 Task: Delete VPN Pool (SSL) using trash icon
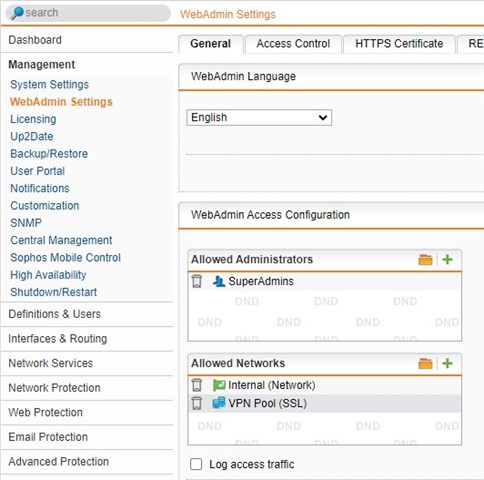point(197,403)
